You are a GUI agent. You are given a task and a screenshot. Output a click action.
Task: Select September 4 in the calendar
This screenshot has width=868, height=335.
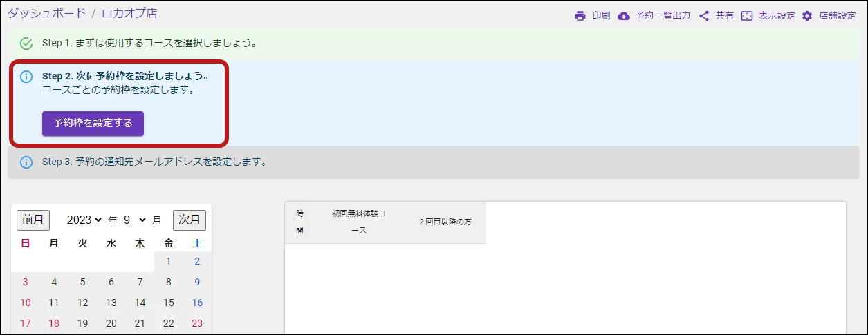click(54, 282)
